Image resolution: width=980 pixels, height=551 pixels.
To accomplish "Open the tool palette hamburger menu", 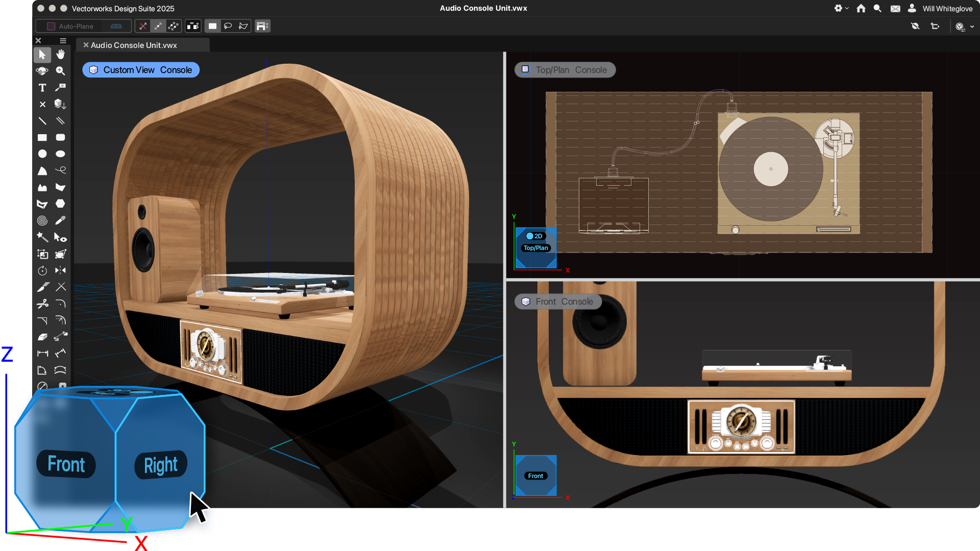I will coord(63,41).
